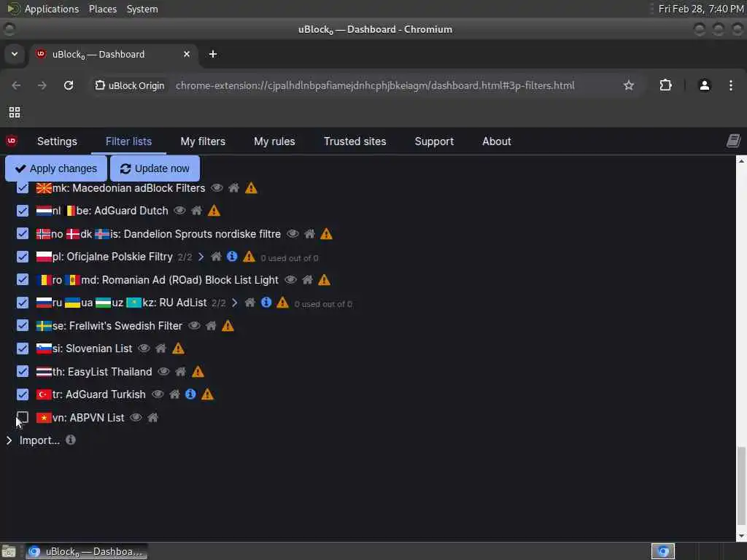747x560 pixels.
Task: Open Applications menu in top panel
Action: (x=52, y=9)
